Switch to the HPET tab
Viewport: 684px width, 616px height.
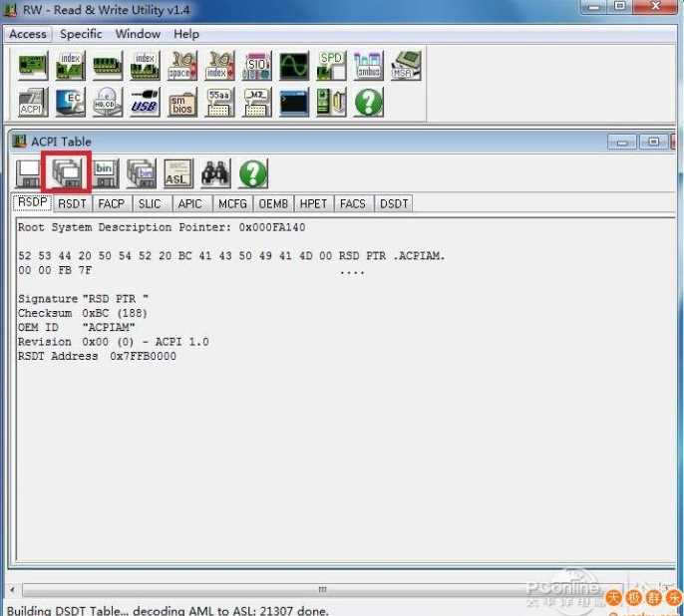pos(313,204)
